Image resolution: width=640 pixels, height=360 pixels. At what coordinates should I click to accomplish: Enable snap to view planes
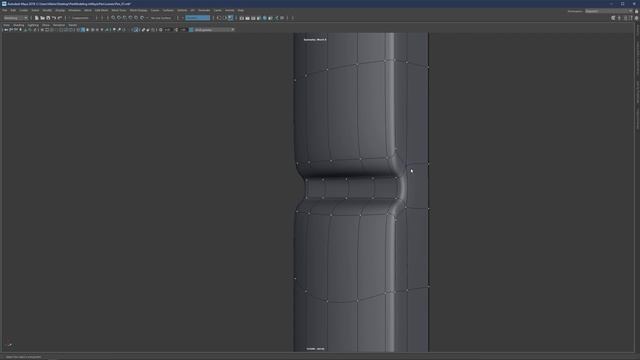coord(136,18)
